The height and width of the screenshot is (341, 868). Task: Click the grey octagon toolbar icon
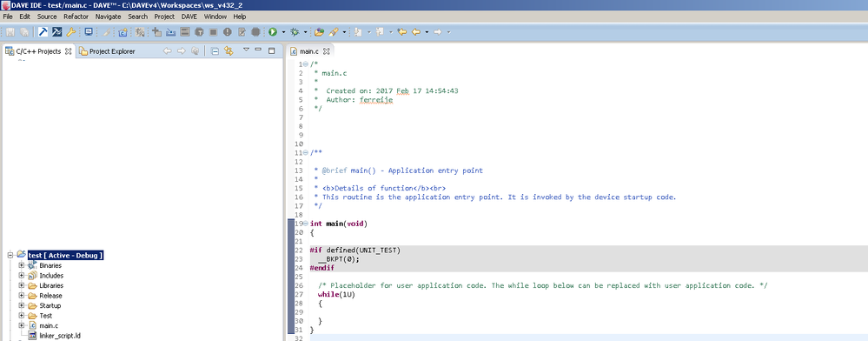point(255,31)
